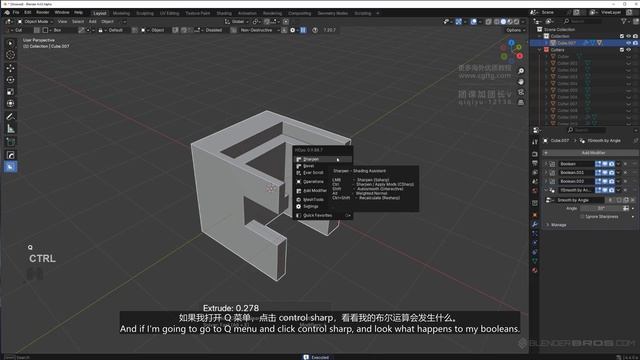Open Boolean.001 modifier extras dropdown arrow

click(x=618, y=173)
